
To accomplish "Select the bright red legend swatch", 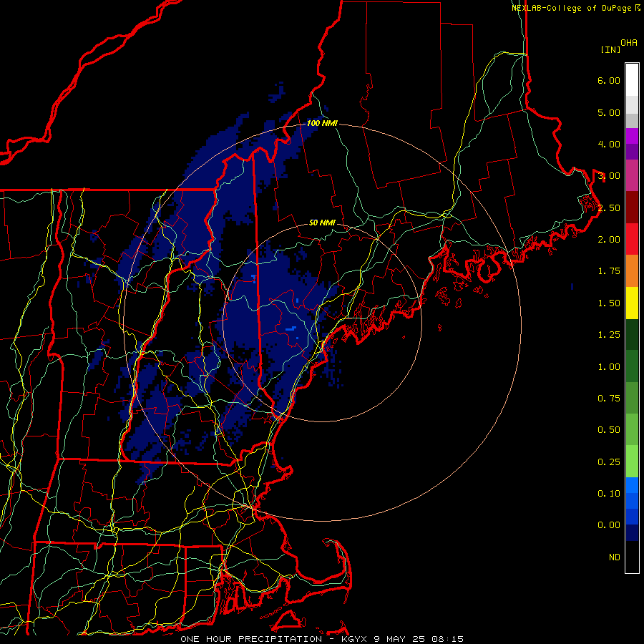I will click(x=632, y=240).
